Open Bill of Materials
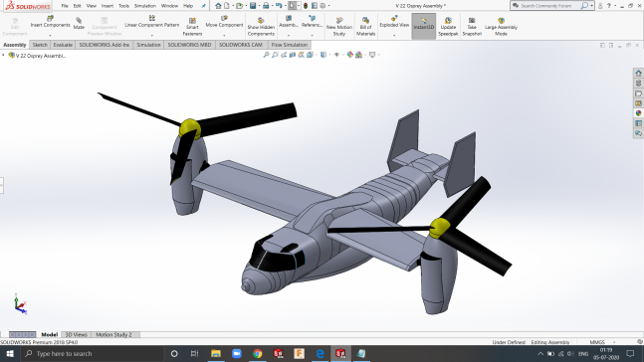644x362 pixels. tap(365, 27)
